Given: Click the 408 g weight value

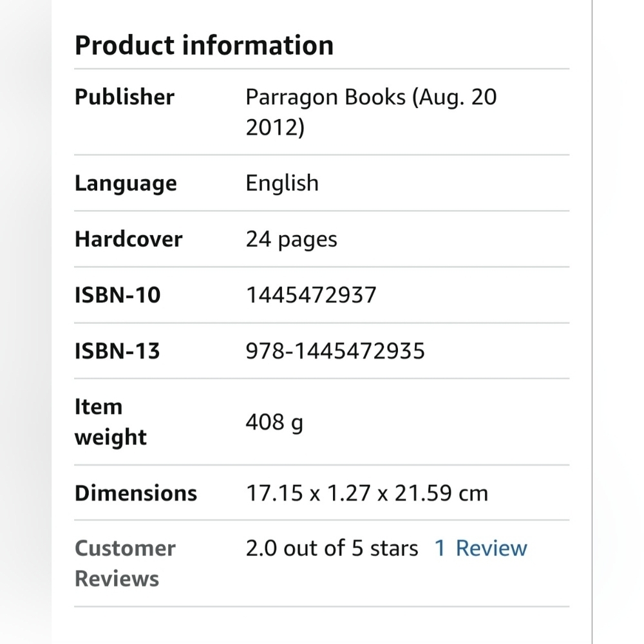Looking at the screenshot, I should pos(274,422).
